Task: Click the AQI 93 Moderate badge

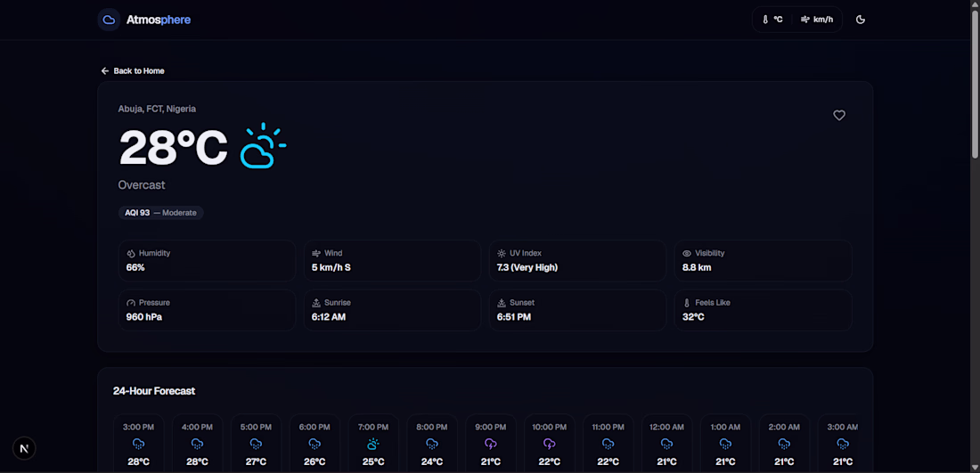Action: [x=160, y=212]
